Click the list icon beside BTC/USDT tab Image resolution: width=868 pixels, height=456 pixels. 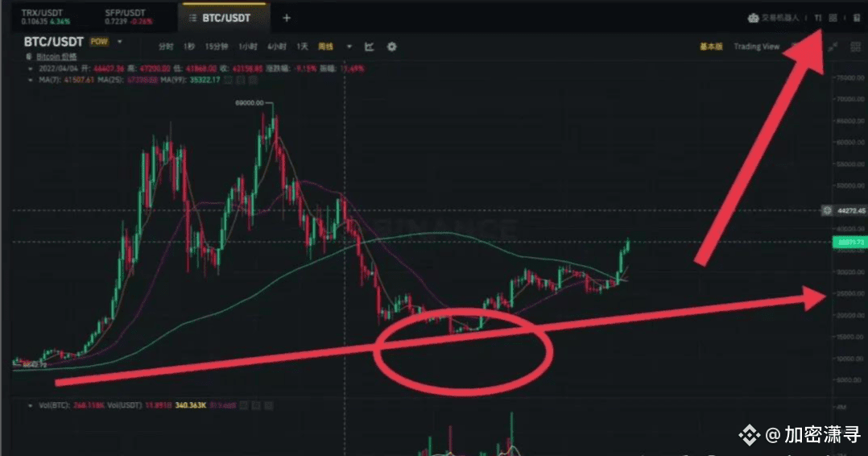coord(192,19)
